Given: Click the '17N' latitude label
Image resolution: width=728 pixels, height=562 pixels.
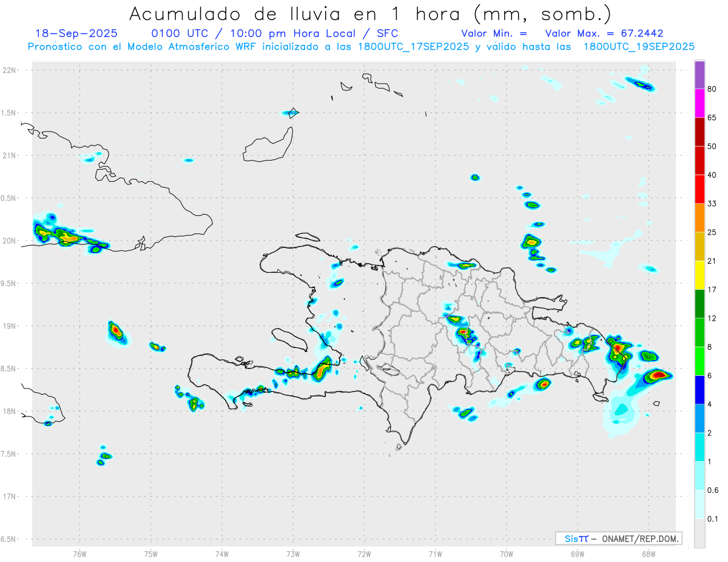Looking at the screenshot, I should pos(9,497).
